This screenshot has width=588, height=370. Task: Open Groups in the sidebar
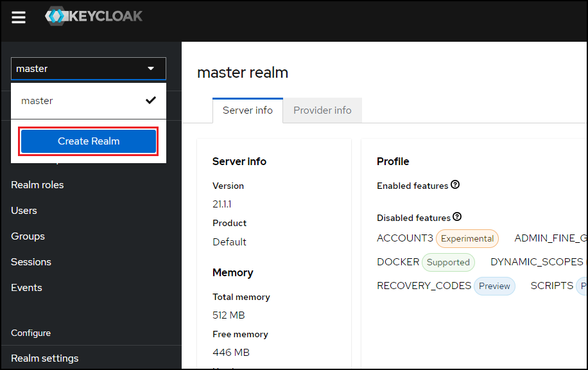[28, 236]
